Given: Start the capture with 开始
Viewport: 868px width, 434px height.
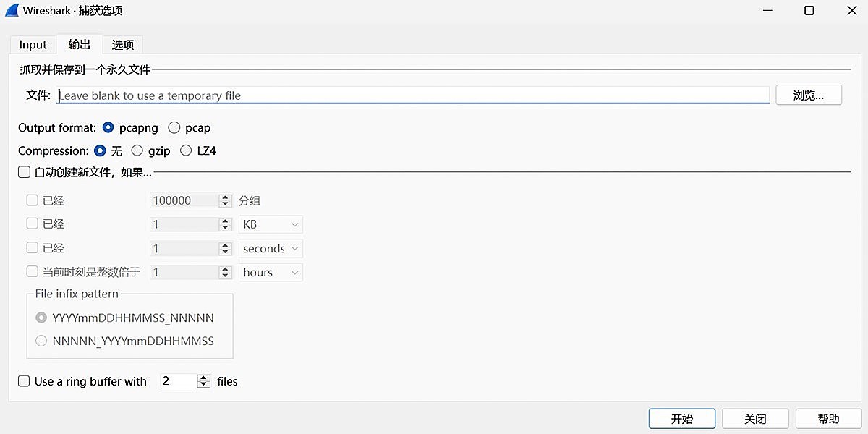Looking at the screenshot, I should tap(681, 418).
